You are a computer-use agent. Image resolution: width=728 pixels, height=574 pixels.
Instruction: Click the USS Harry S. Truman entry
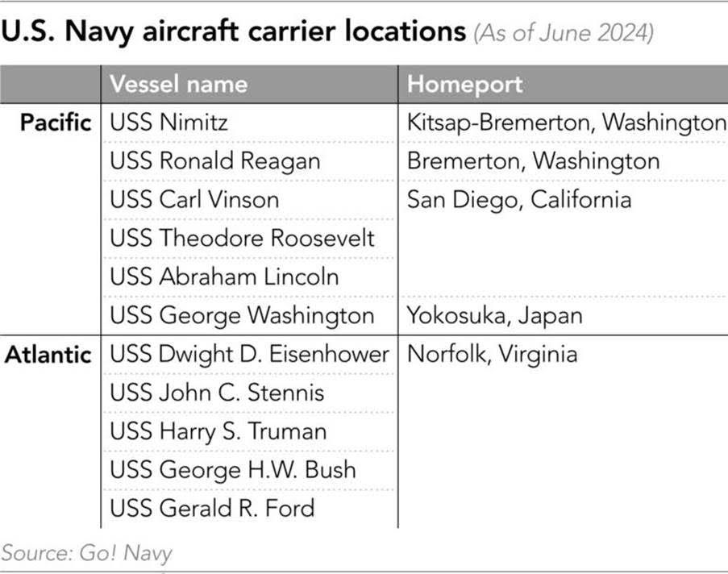click(218, 431)
